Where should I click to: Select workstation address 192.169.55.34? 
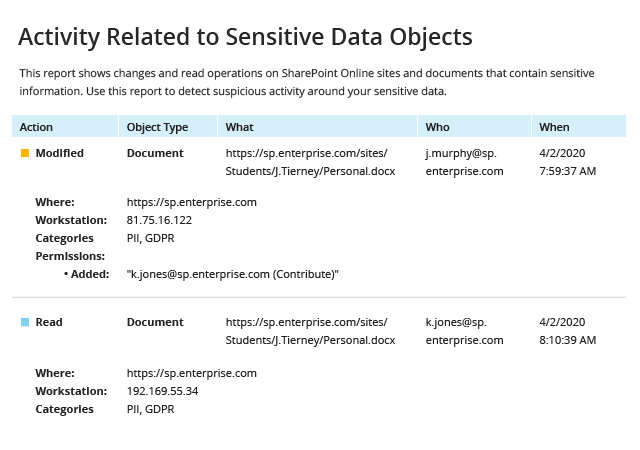tap(162, 391)
